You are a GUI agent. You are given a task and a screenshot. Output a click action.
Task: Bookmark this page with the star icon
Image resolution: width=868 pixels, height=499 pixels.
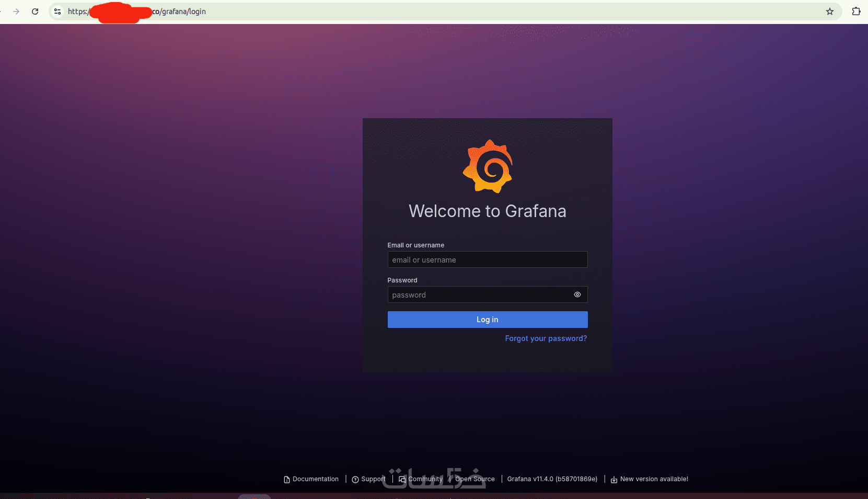point(830,12)
